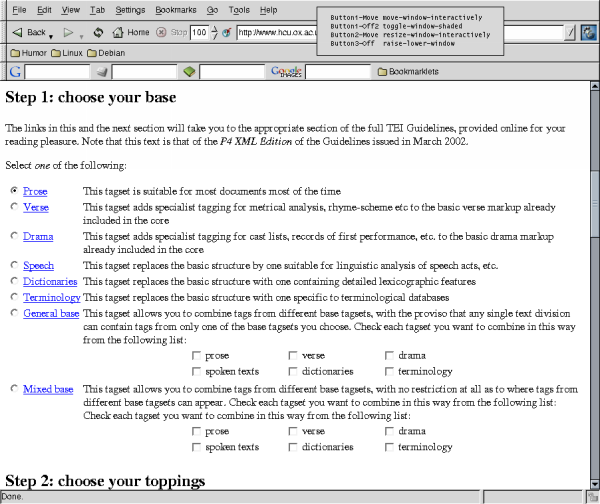This screenshot has width=600, height=504.
Task: Open the Settings menu
Action: [x=130, y=10]
